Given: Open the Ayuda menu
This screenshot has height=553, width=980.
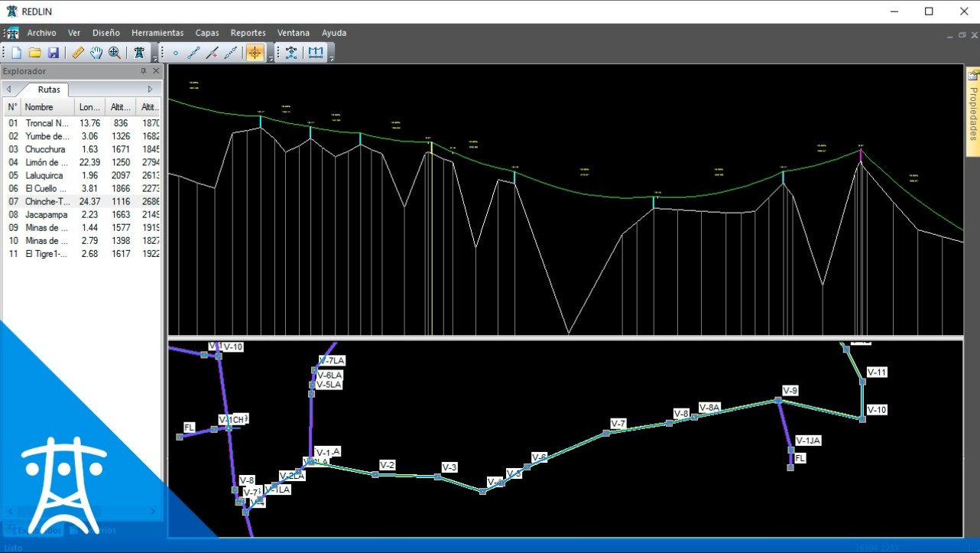Looking at the screenshot, I should pos(334,33).
